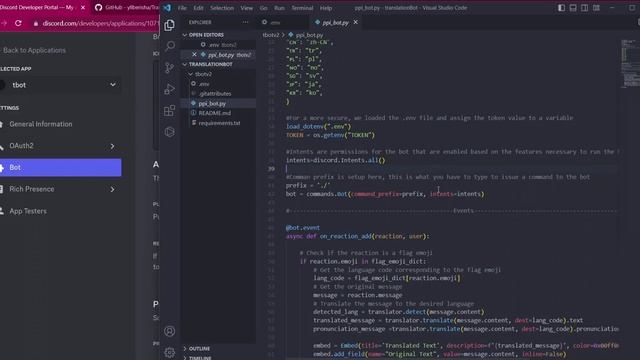Click line number 39 in editor gutter
Image resolution: width=640 pixels, height=360 pixels.
tap(271, 169)
